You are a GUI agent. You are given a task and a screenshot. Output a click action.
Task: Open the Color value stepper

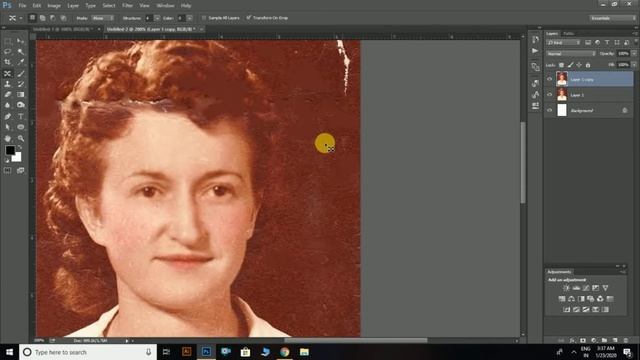tap(189, 18)
